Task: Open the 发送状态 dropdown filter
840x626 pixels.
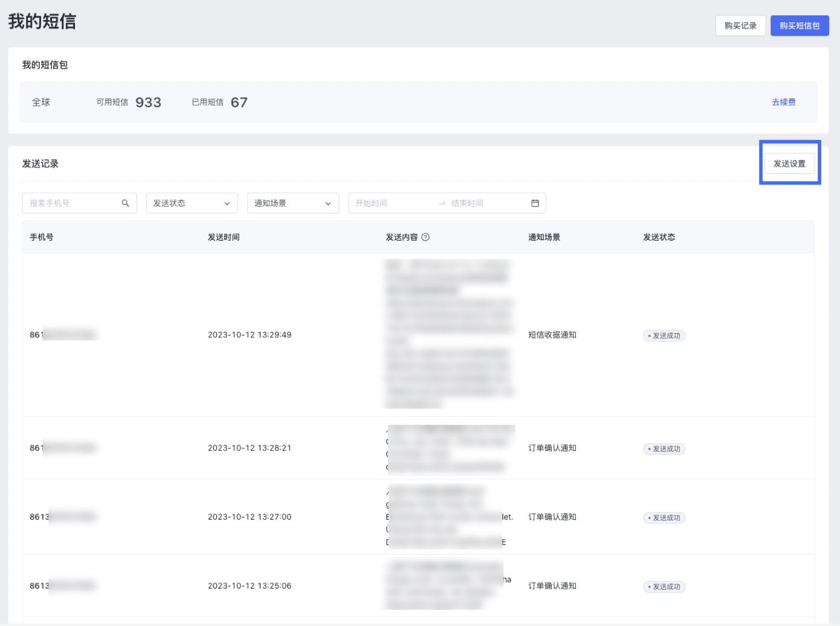Action: 192,203
